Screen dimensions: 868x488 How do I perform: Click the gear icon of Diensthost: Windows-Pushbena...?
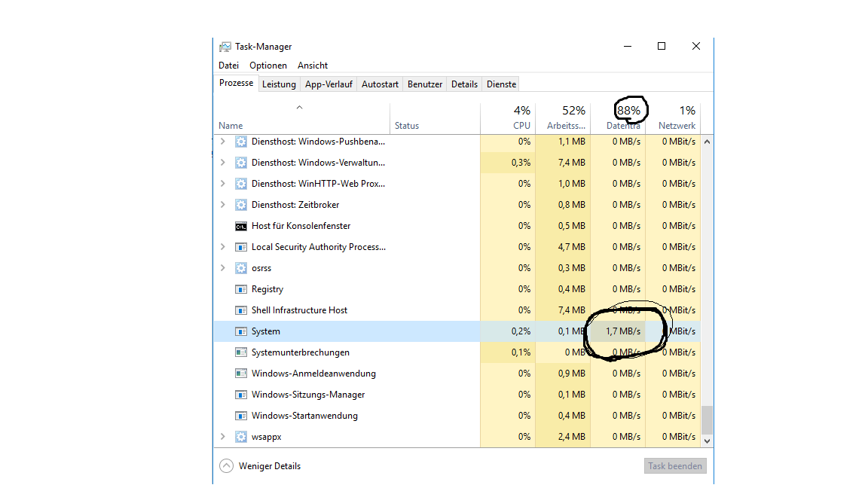[x=241, y=142]
